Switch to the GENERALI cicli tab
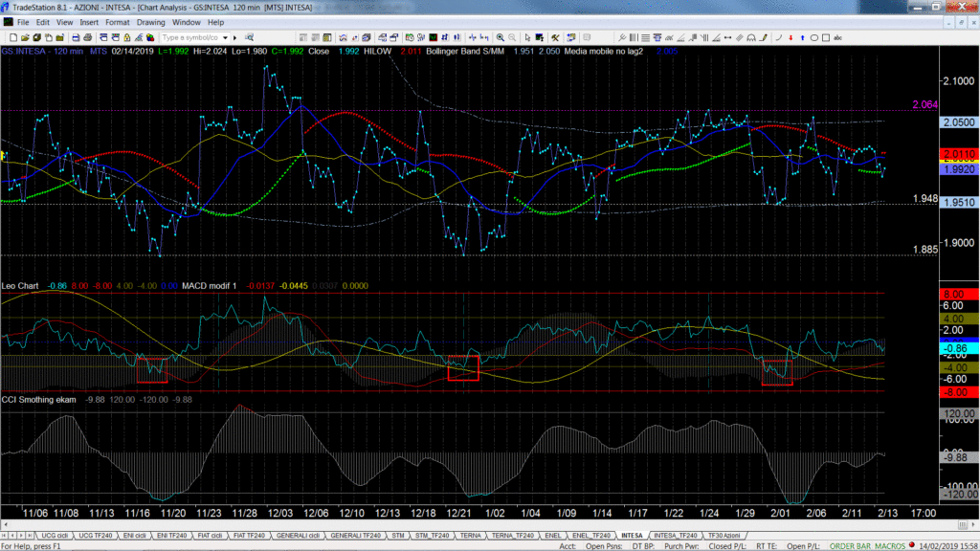Image resolution: width=980 pixels, height=551 pixels. [x=298, y=536]
